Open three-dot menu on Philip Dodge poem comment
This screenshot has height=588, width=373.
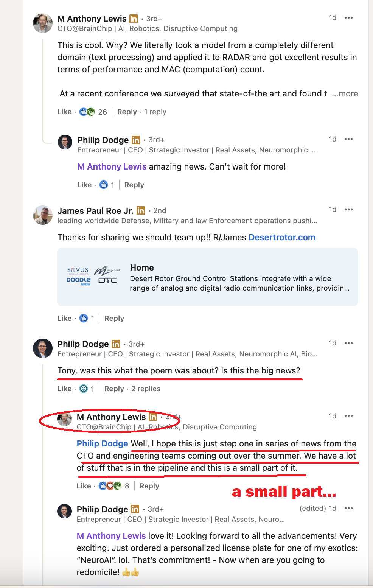coord(348,343)
